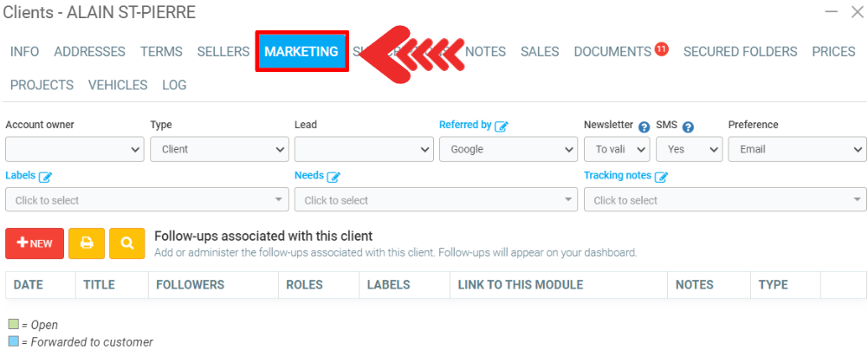Click the Tracking notes edit icon
Screen dimensions: 868x350
pos(661,176)
